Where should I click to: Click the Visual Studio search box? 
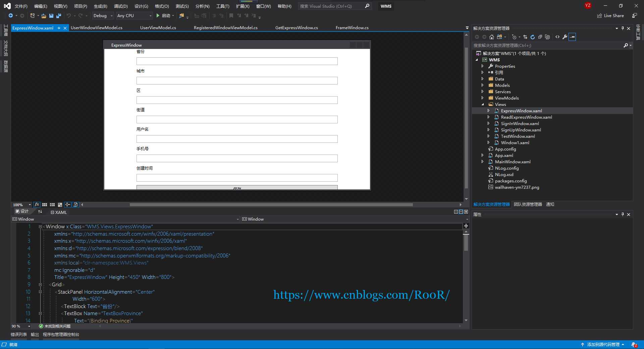334,6
